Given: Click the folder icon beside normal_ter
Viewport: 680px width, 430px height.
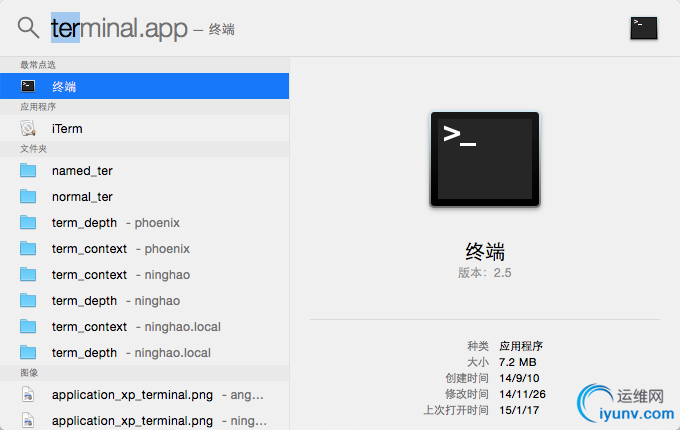Looking at the screenshot, I should pyautogui.click(x=28, y=196).
